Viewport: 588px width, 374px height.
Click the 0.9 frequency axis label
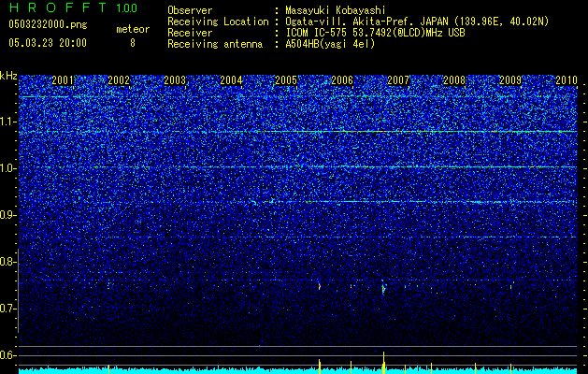tap(8, 215)
